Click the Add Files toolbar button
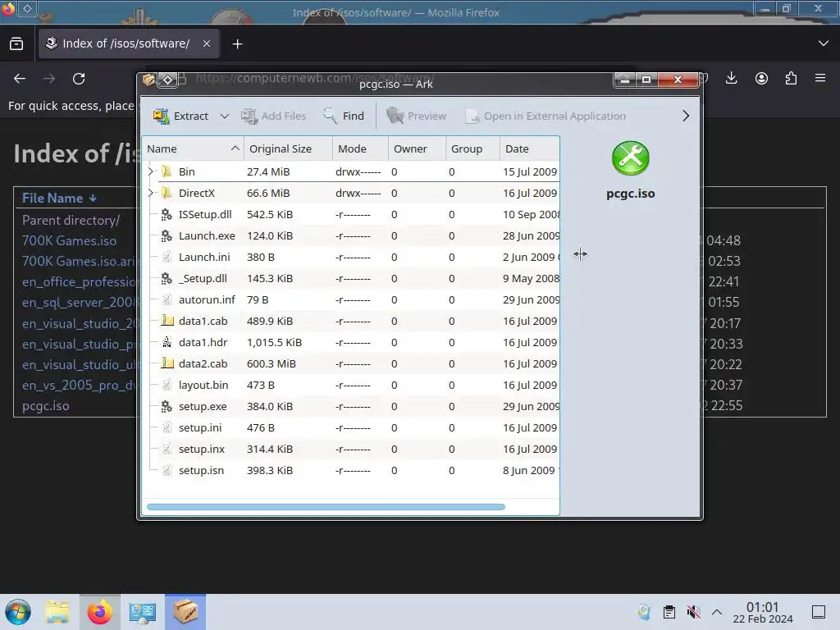The height and width of the screenshot is (630, 840). (x=273, y=116)
